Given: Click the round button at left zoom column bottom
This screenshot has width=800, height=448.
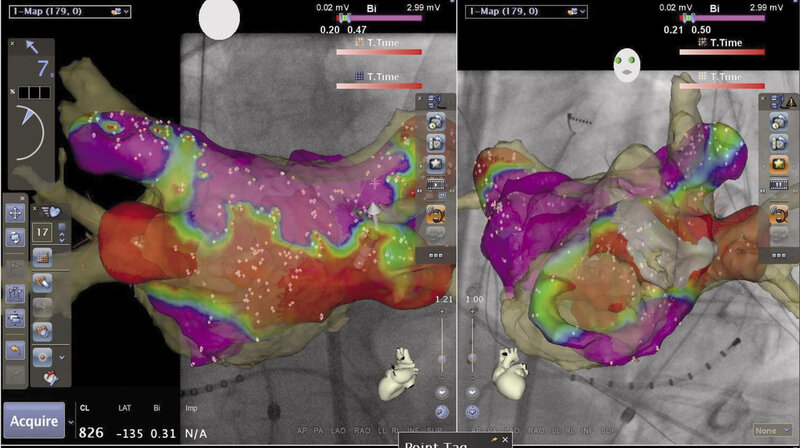Looking at the screenshot, I should point(442,412).
